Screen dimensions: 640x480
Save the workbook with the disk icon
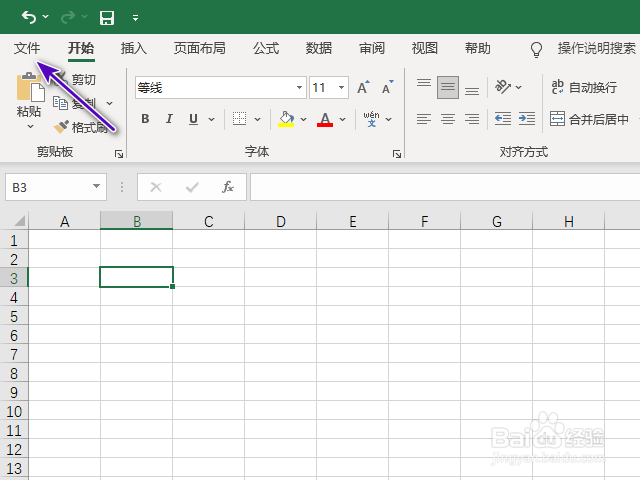pyautogui.click(x=107, y=18)
